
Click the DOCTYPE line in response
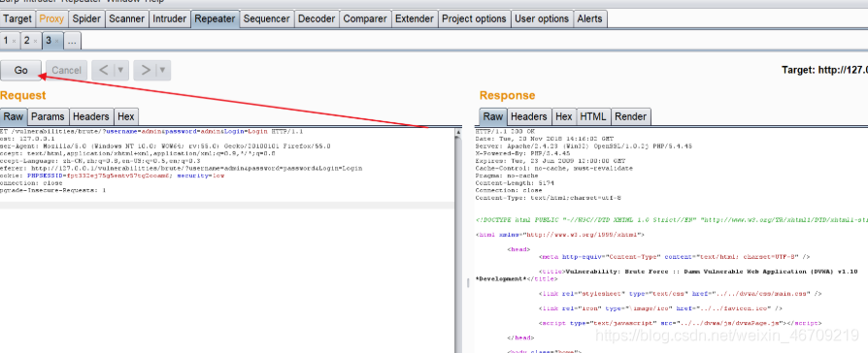pyautogui.click(x=672, y=220)
